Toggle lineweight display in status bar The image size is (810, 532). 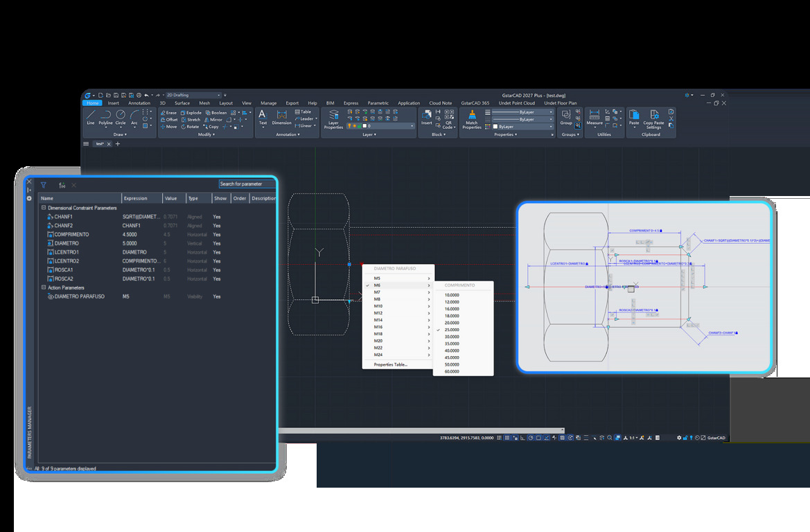586,438
